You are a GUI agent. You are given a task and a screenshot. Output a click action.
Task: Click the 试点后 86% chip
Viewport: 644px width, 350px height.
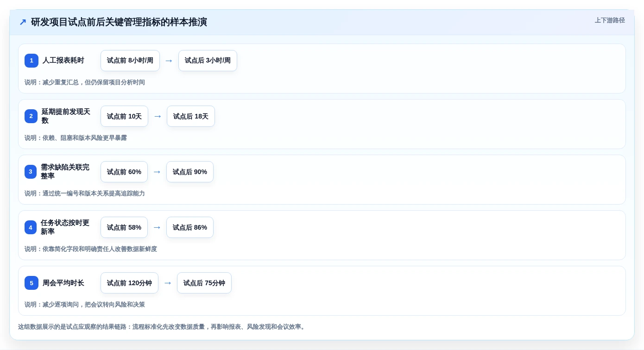click(x=190, y=227)
